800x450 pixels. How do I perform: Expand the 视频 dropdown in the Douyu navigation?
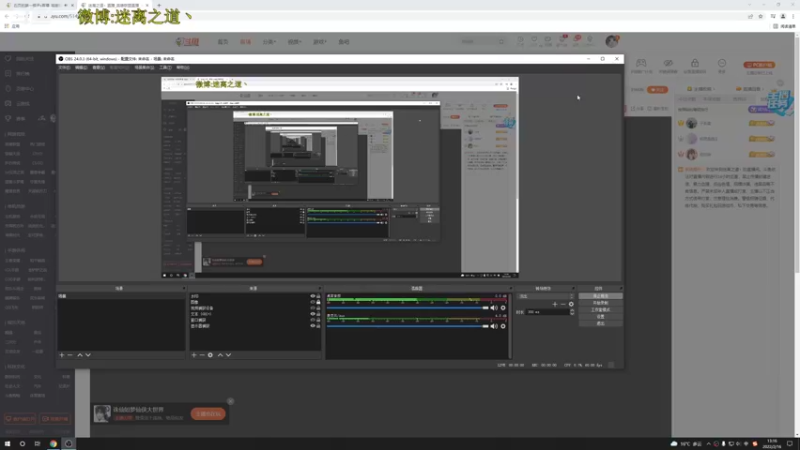294,42
